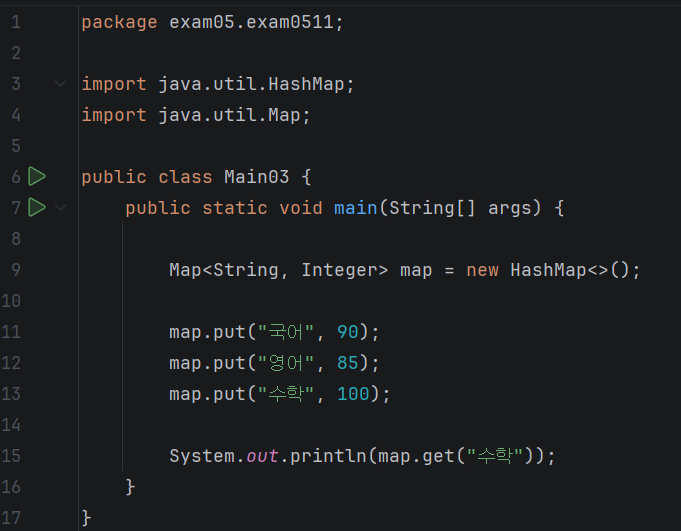Viewport: 681px width, 531px height.
Task: Click the java.util.Map import
Action: 234,115
